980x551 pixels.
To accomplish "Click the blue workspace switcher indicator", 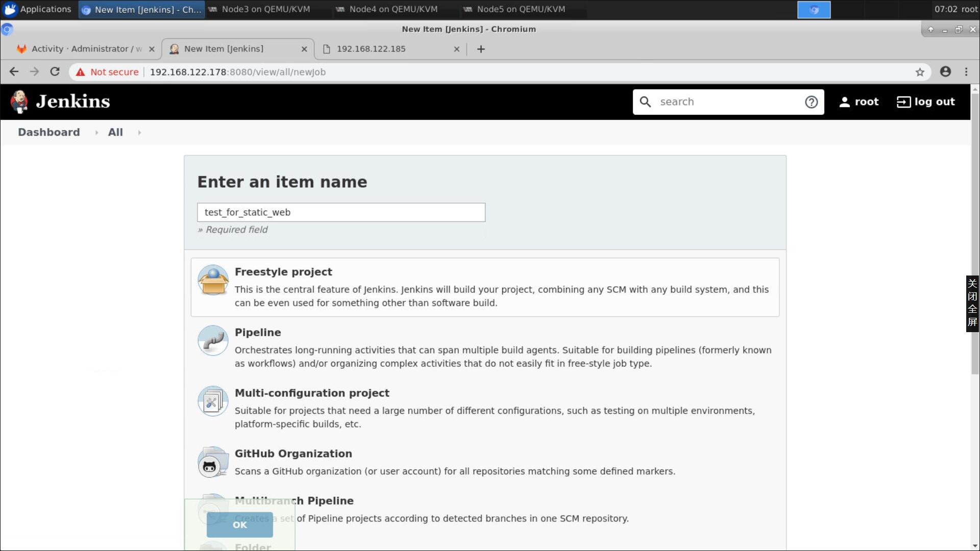I will click(814, 10).
